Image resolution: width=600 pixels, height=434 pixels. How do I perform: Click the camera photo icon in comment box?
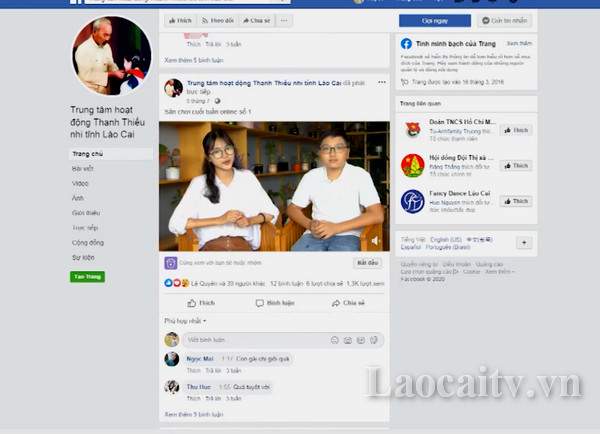(x=348, y=340)
